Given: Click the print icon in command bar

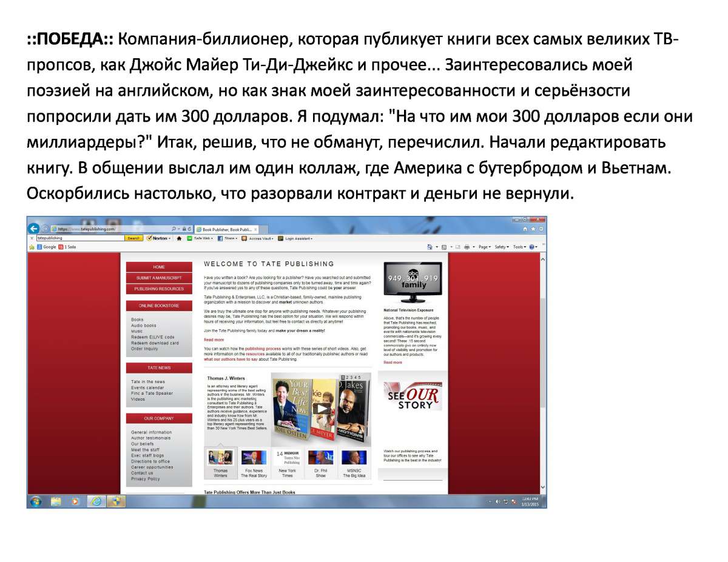Looking at the screenshot, I should pos(466,247).
